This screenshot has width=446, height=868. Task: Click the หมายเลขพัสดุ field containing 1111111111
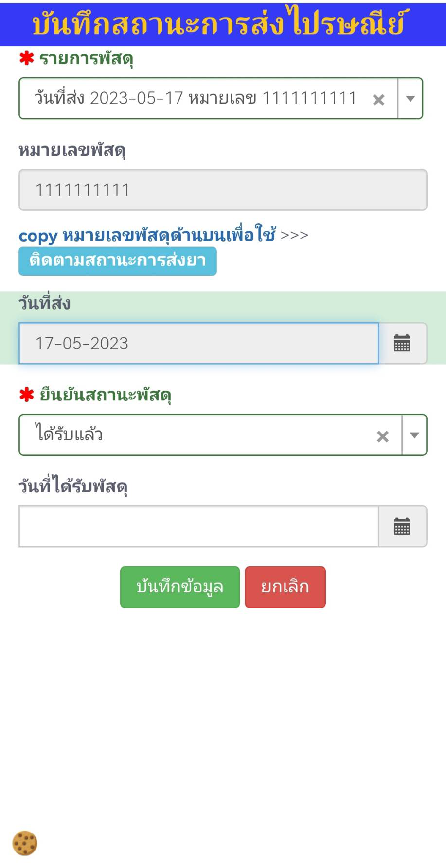pyautogui.click(x=223, y=190)
